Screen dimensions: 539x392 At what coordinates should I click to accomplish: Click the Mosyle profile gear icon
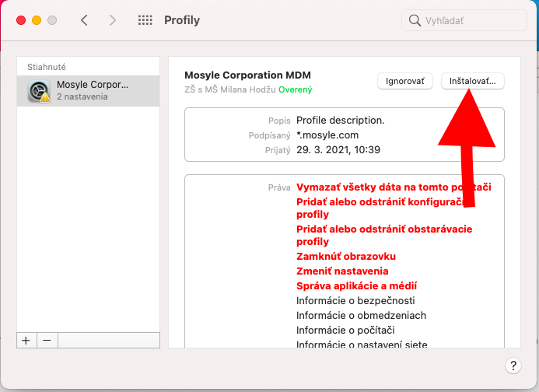(39, 91)
